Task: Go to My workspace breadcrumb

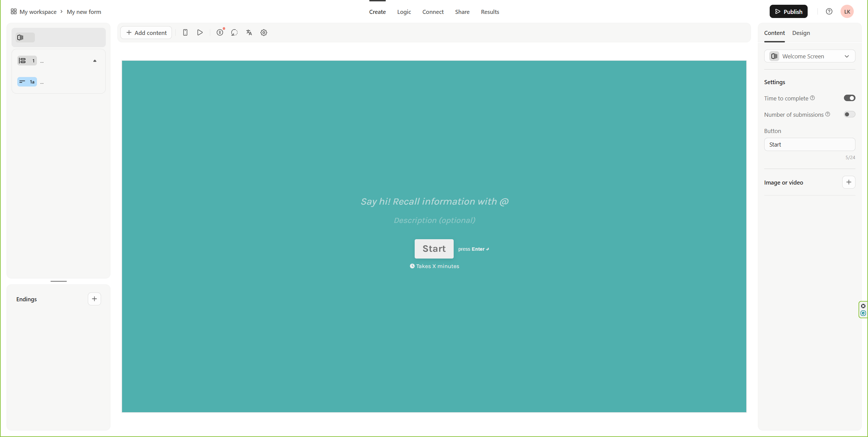Action: coord(38,12)
